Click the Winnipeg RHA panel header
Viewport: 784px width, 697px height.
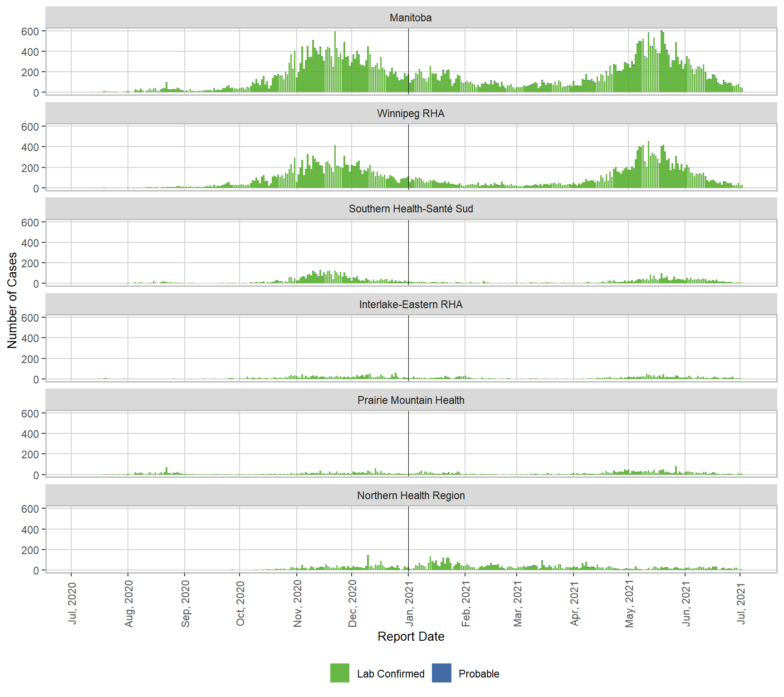[411, 113]
